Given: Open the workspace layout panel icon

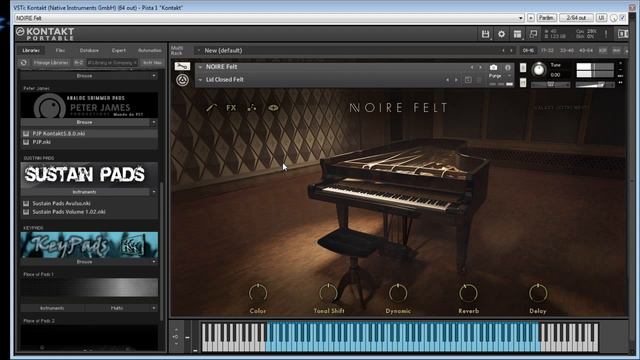Looking at the screenshot, I should point(517,34).
